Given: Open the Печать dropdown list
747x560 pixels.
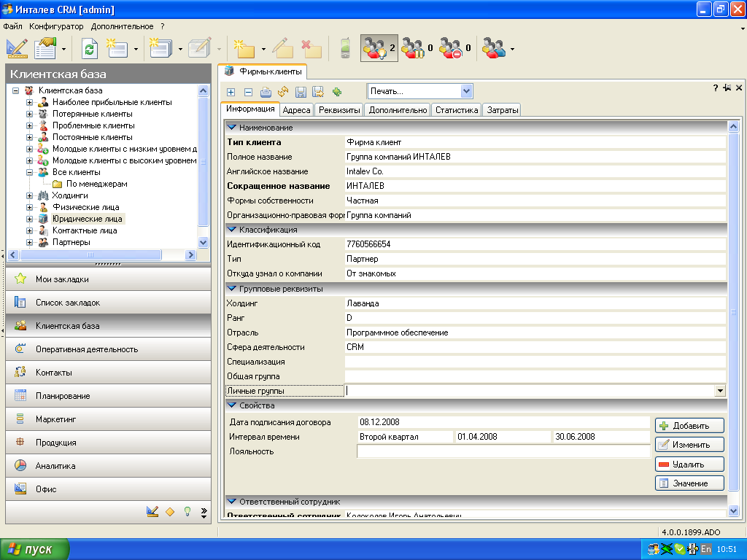Looking at the screenshot, I should tap(467, 91).
